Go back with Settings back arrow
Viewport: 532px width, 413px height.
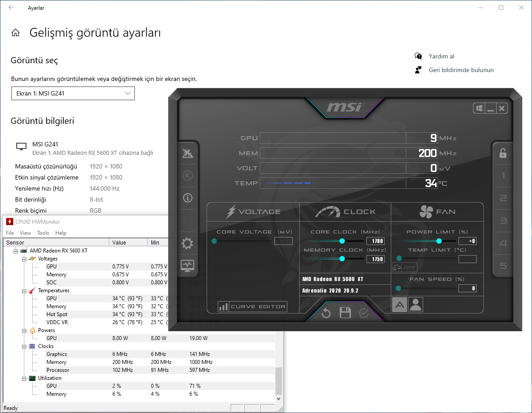point(11,8)
